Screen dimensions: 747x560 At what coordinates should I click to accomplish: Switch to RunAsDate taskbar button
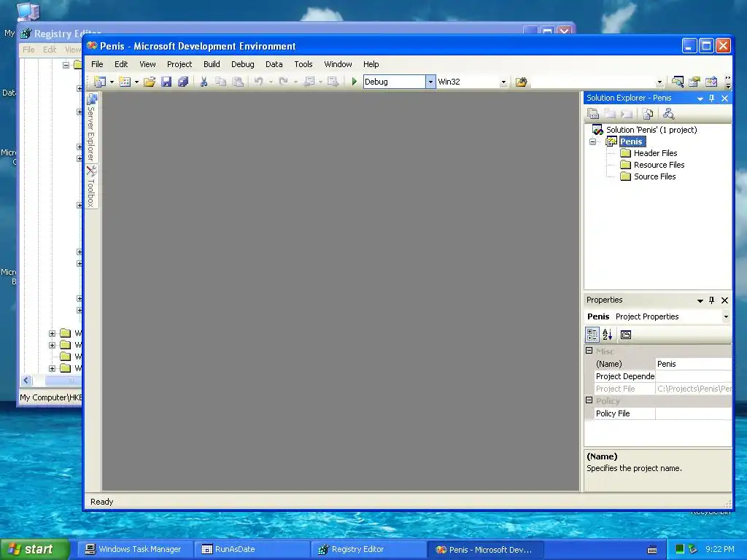coord(252,549)
